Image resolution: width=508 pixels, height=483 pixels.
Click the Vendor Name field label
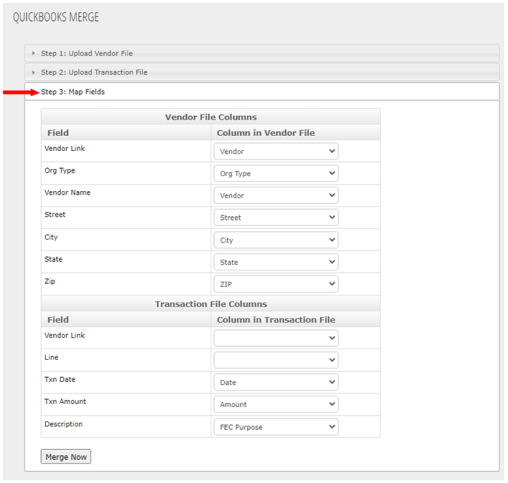point(67,193)
